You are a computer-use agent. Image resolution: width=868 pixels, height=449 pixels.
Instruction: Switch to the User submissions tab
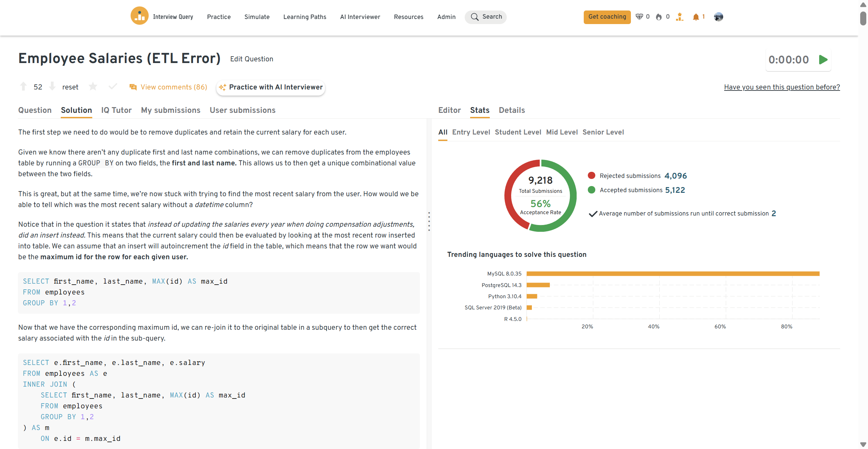pyautogui.click(x=242, y=110)
